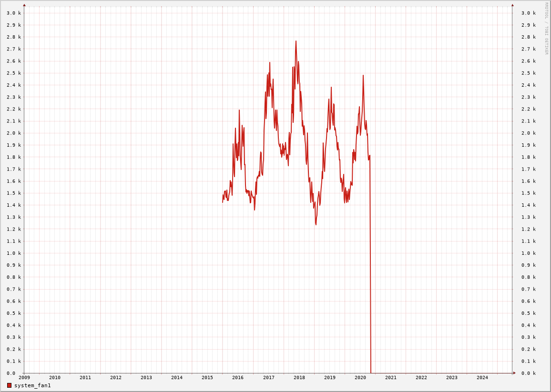This screenshot has width=551, height=392.
Task: Click the 1.5 k label on left axis
Action: coord(13,193)
